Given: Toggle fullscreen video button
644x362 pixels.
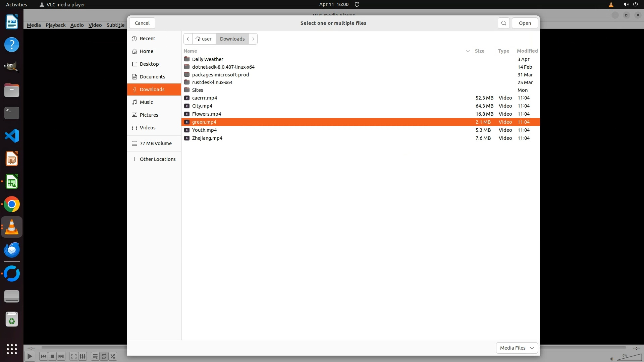Looking at the screenshot, I should click(x=74, y=356).
